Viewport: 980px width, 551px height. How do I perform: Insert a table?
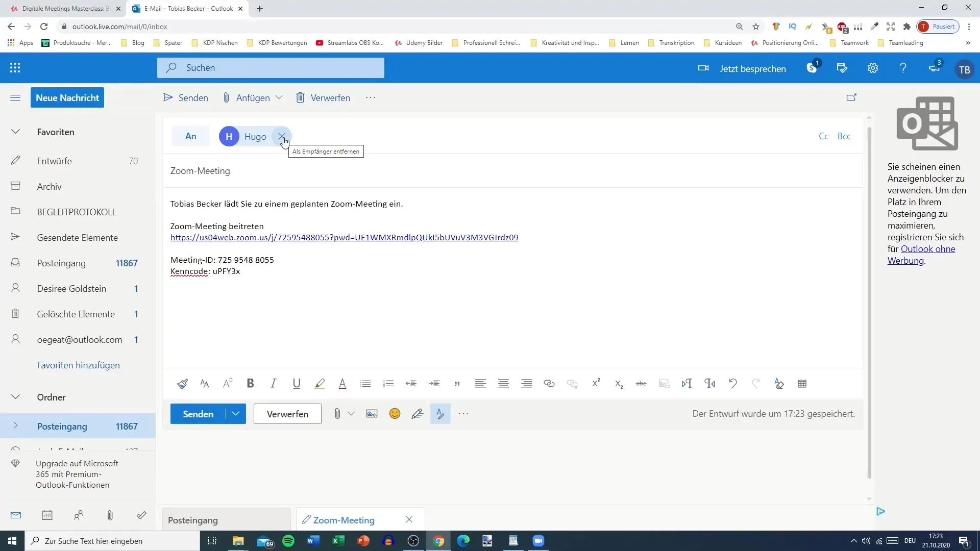(802, 384)
